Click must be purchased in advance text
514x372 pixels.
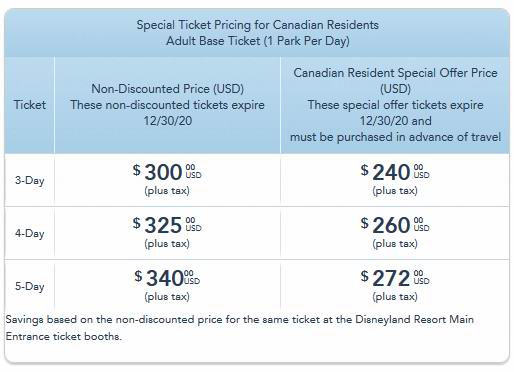click(x=395, y=137)
